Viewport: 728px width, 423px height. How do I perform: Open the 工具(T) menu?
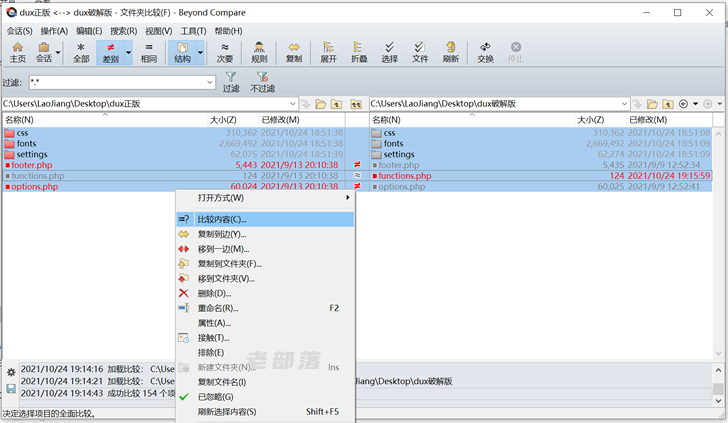tap(193, 31)
